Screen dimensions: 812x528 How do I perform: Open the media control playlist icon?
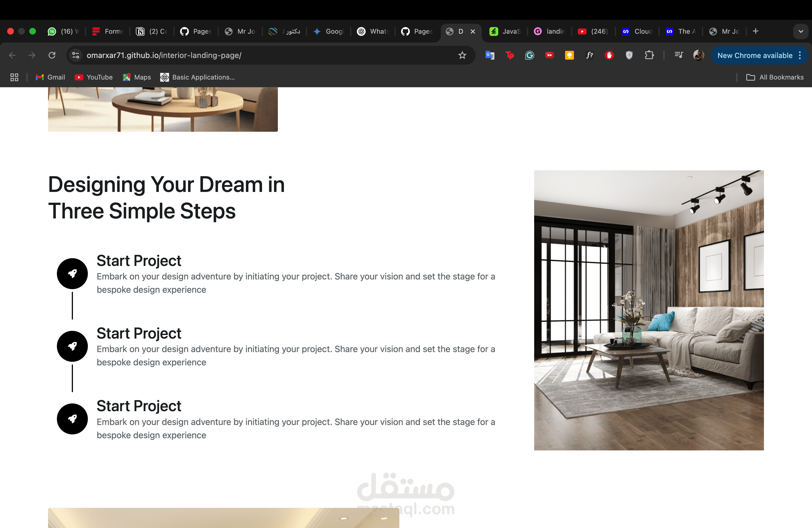(x=679, y=55)
